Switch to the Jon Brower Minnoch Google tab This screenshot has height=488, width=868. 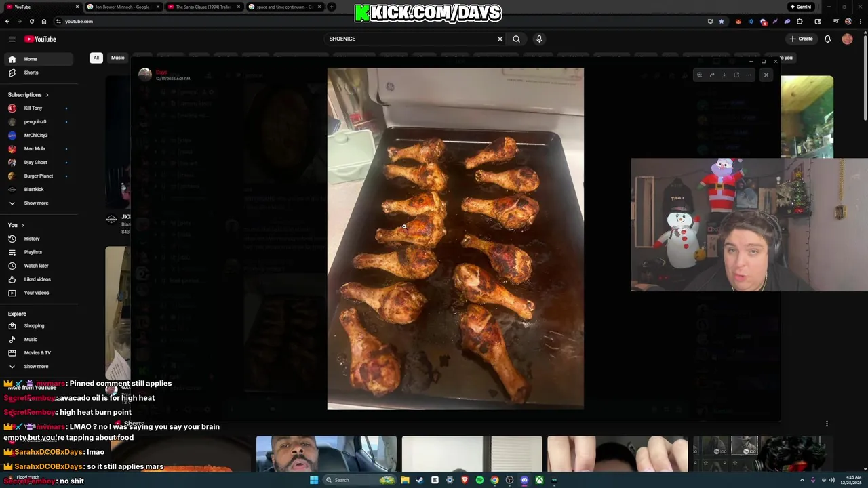123,7
